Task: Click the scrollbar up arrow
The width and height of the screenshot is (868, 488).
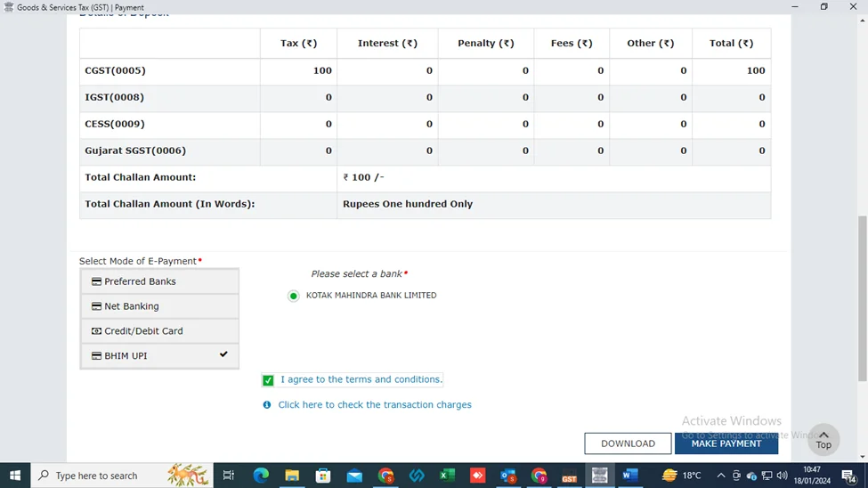Action: pos(863,20)
